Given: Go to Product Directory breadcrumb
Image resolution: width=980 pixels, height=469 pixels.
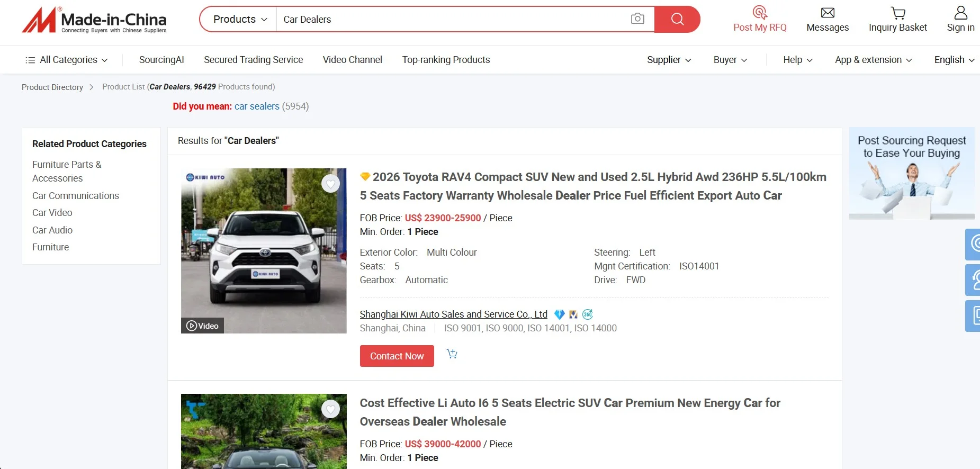Looking at the screenshot, I should [x=52, y=87].
